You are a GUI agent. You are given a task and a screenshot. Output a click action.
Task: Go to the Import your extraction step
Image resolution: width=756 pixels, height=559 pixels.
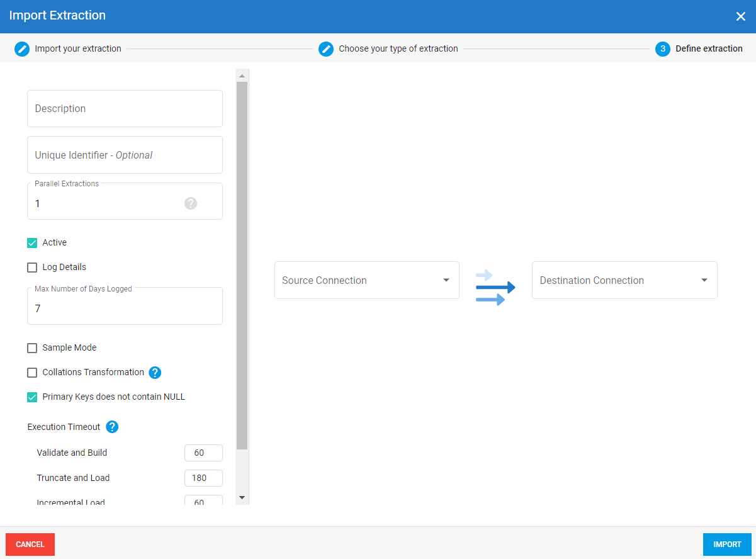[78, 49]
